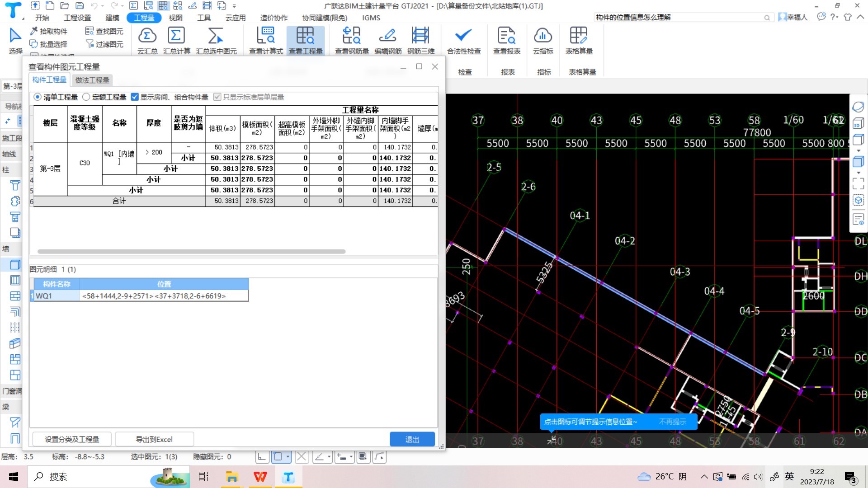Open WPS Office from the taskbar
Screen dimensions: 868x488
pos(260,477)
